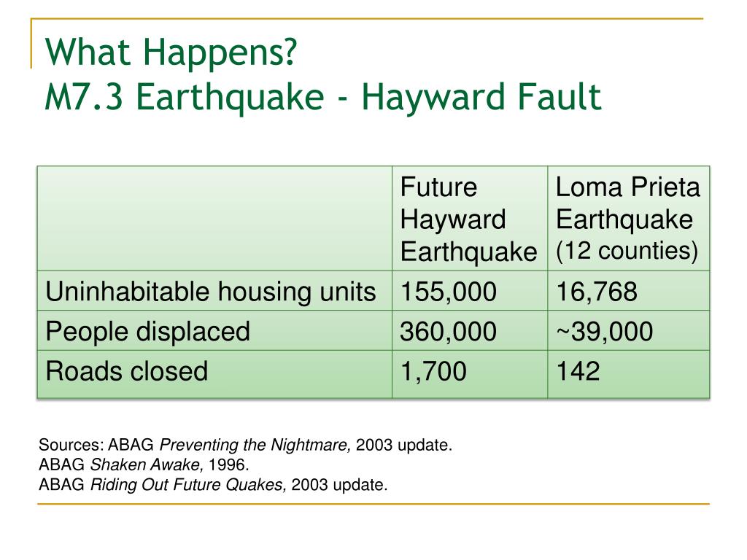Select the 'M7.3 Earthquake - Hayward Fault' heading

323,97
